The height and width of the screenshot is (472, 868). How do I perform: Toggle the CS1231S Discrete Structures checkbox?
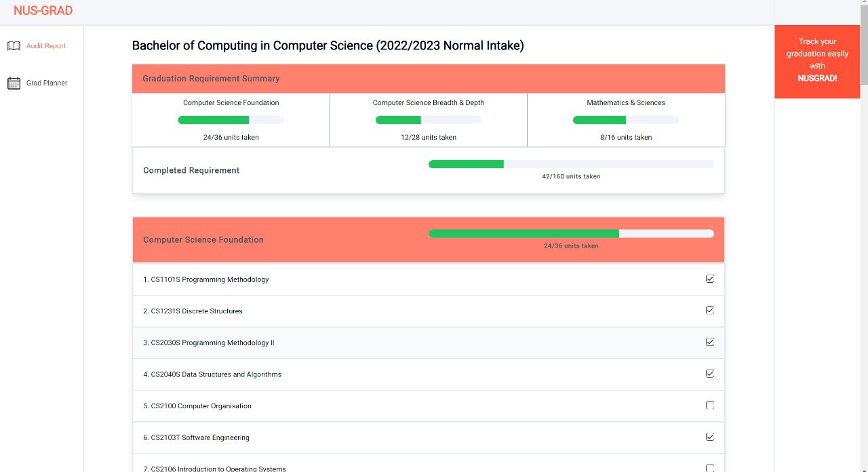pyautogui.click(x=710, y=310)
